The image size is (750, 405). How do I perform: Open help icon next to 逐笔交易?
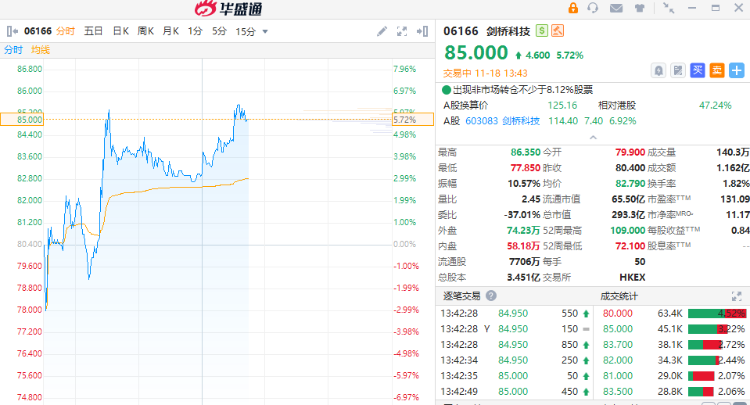click(491, 296)
